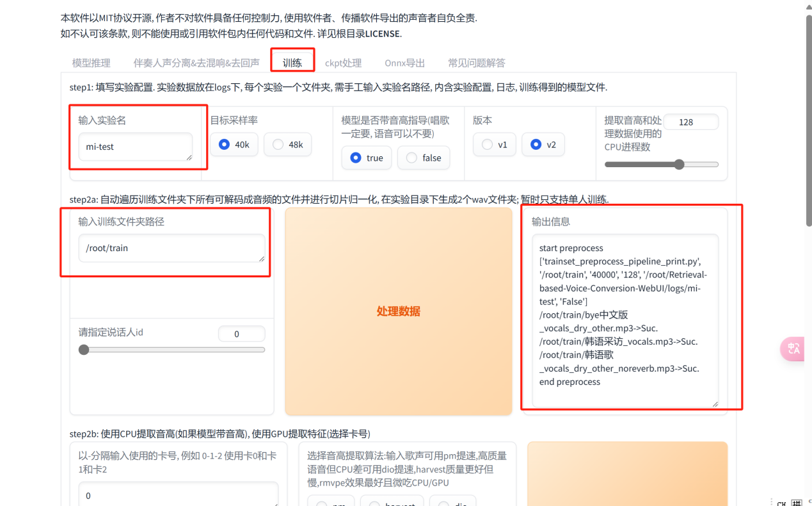
Task: Click resize handle of training folder path box
Action: point(261,258)
